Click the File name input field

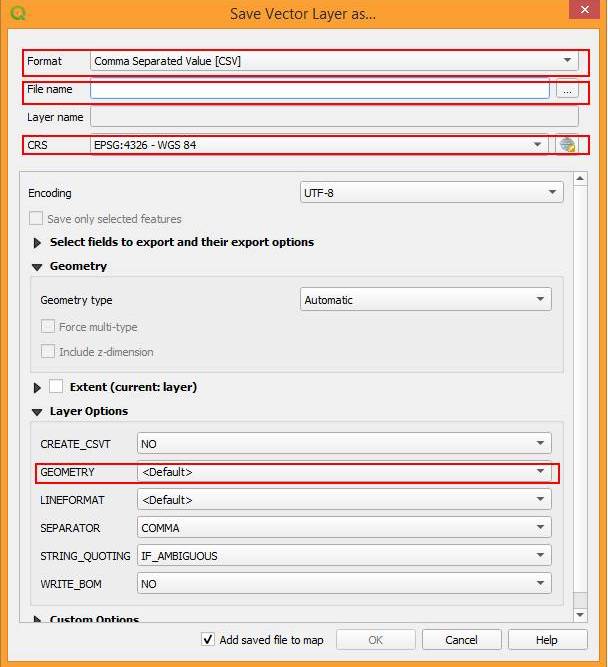coord(320,90)
